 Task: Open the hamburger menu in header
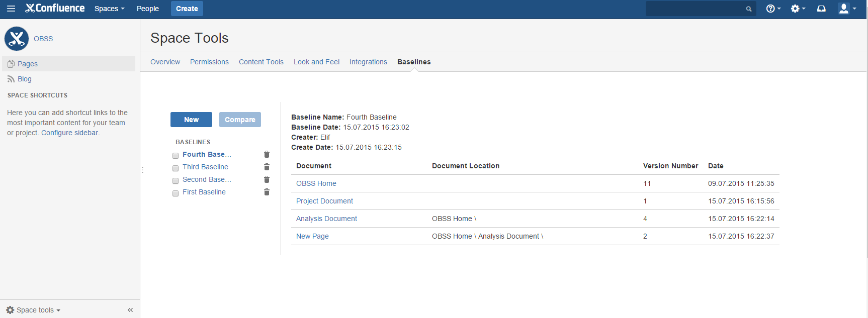coord(11,9)
